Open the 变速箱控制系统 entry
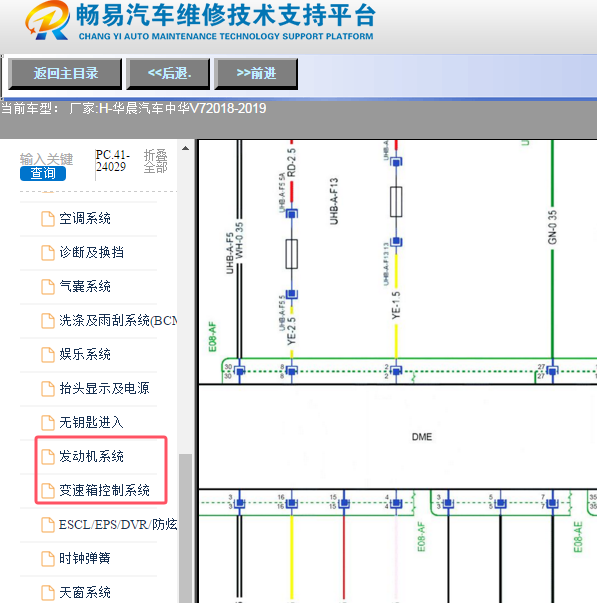The image size is (597, 603). 104,490
